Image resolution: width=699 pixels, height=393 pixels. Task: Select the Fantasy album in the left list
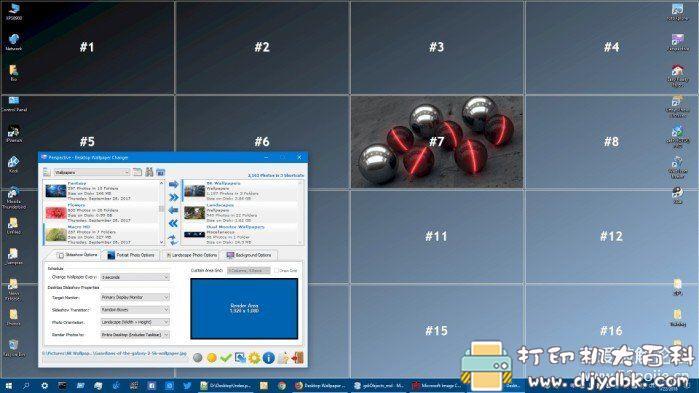click(x=101, y=191)
